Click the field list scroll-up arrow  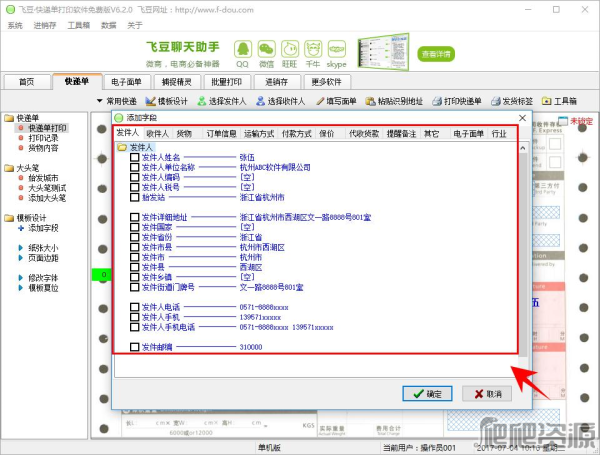[523, 148]
